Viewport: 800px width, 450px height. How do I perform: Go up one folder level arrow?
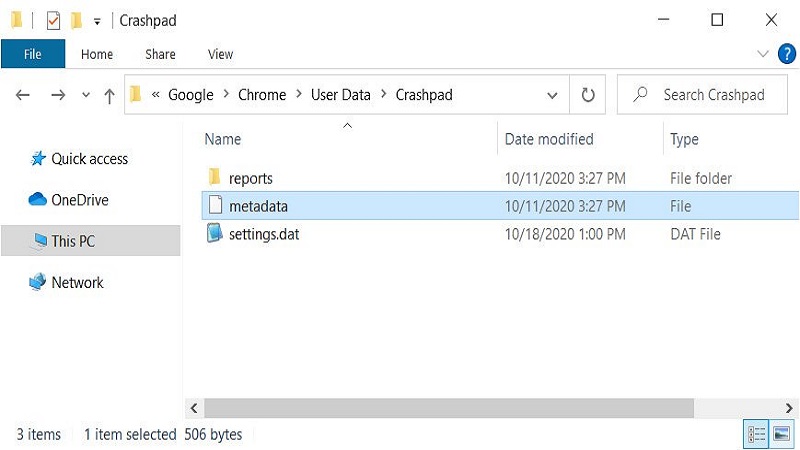tap(109, 95)
